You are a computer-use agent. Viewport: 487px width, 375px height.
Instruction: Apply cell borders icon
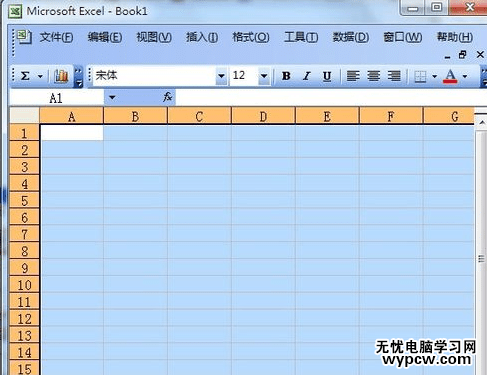point(420,77)
